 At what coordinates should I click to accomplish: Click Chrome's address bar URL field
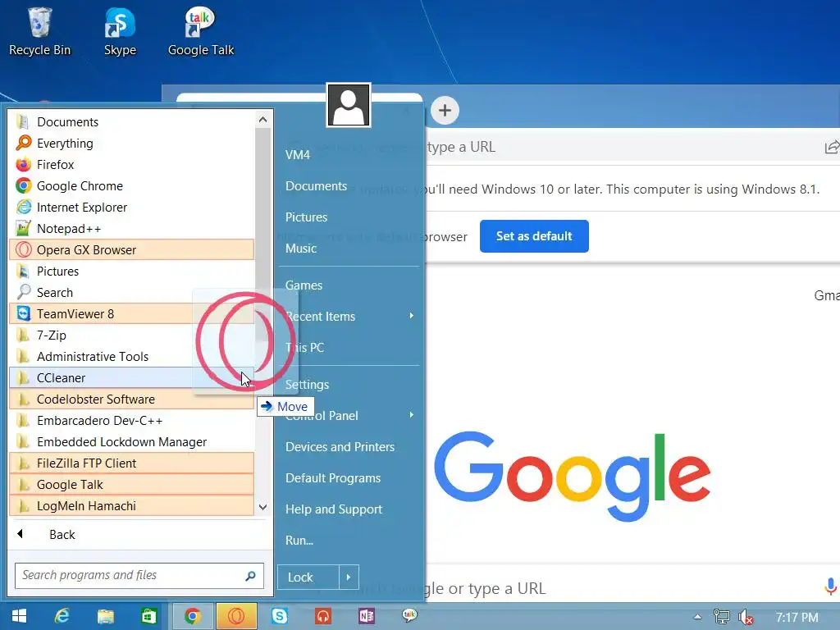[622, 147]
